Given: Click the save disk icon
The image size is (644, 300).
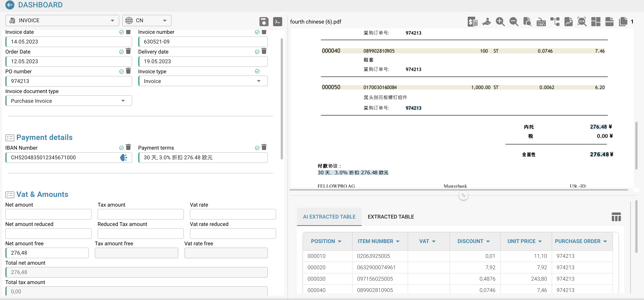Looking at the screenshot, I should pyautogui.click(x=264, y=22).
